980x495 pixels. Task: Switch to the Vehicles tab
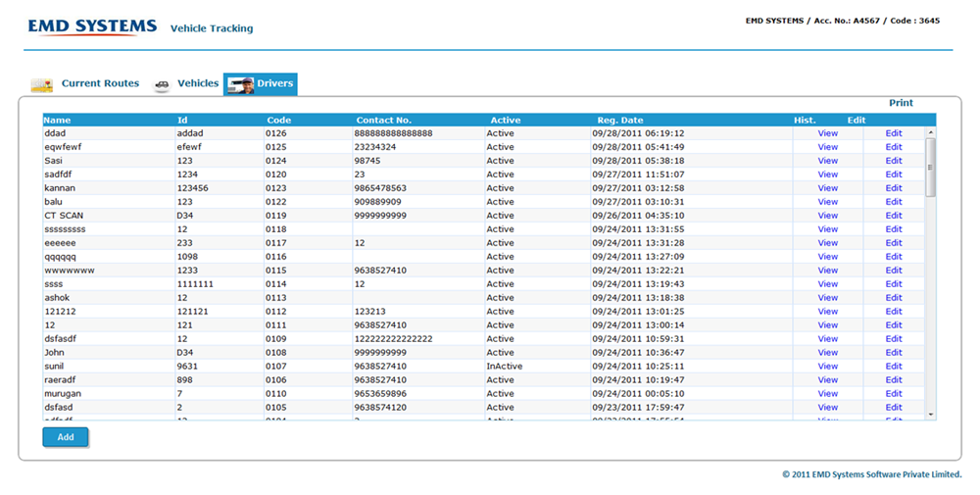click(197, 84)
